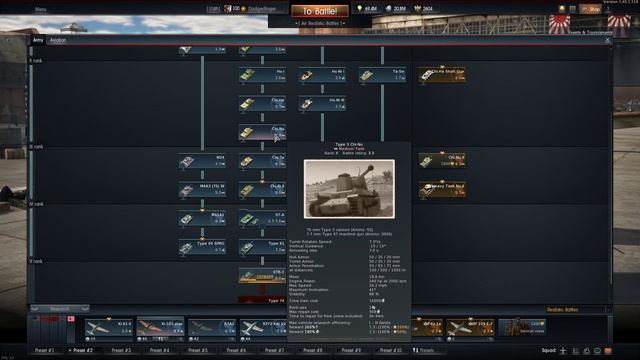Open the player profile name
This screenshot has height=360, width=640.
[x=262, y=9]
